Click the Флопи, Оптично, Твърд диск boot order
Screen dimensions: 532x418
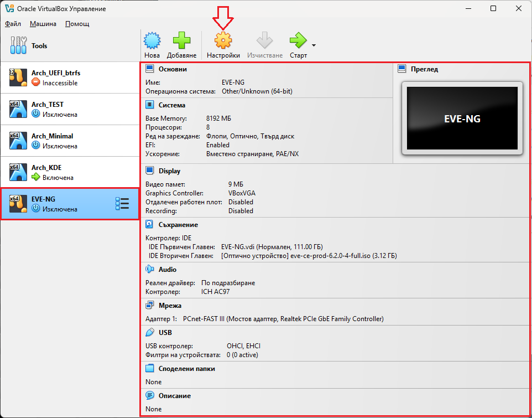tap(251, 136)
